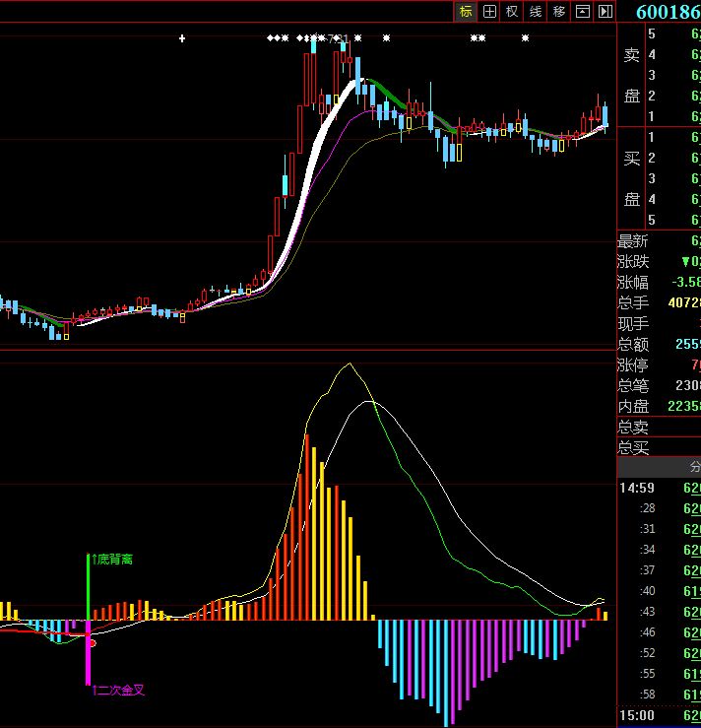The width and height of the screenshot is (701, 728).
Task: Click the collapse panel up-arrow icon
Action: [582, 12]
